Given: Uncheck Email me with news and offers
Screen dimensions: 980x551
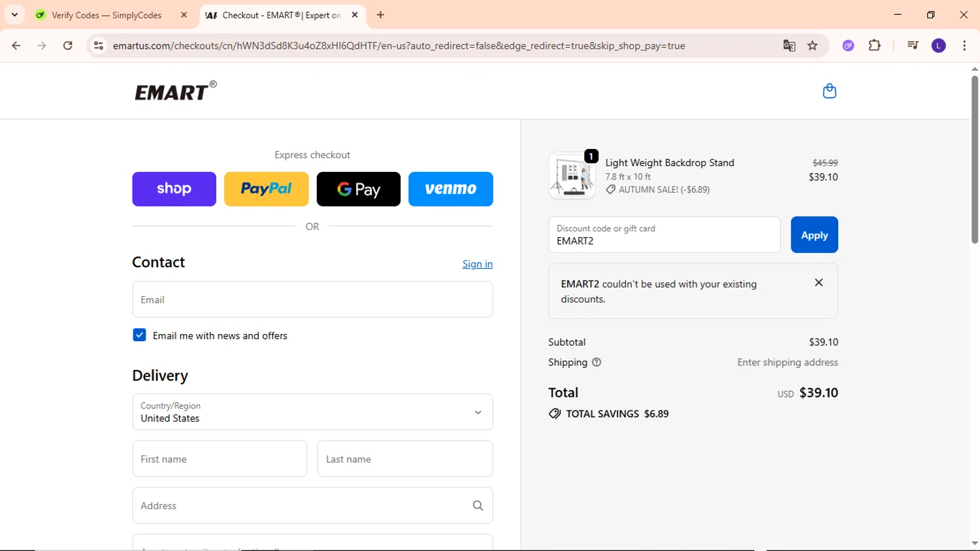Looking at the screenshot, I should tap(139, 335).
